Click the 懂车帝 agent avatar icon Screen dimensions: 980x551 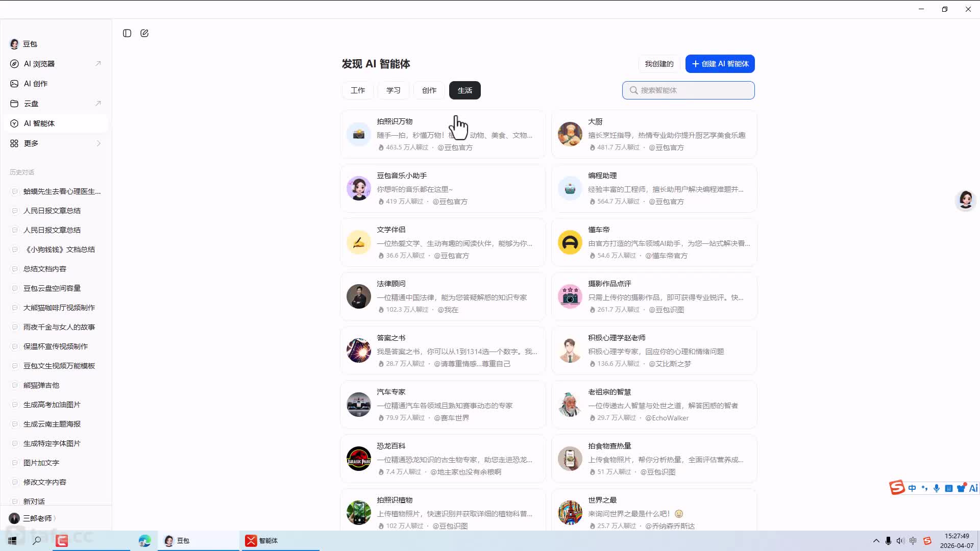pyautogui.click(x=570, y=242)
